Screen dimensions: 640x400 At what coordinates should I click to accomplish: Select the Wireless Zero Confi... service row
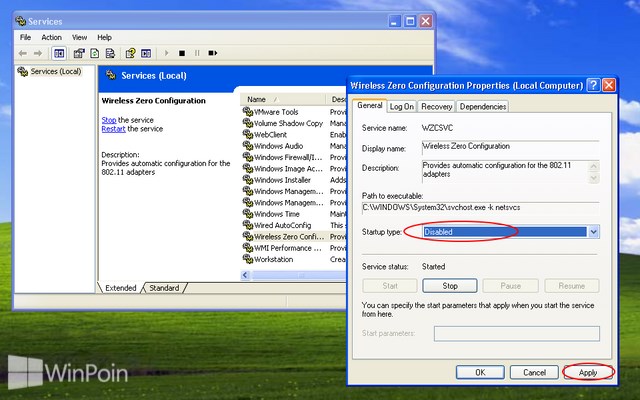point(294,236)
